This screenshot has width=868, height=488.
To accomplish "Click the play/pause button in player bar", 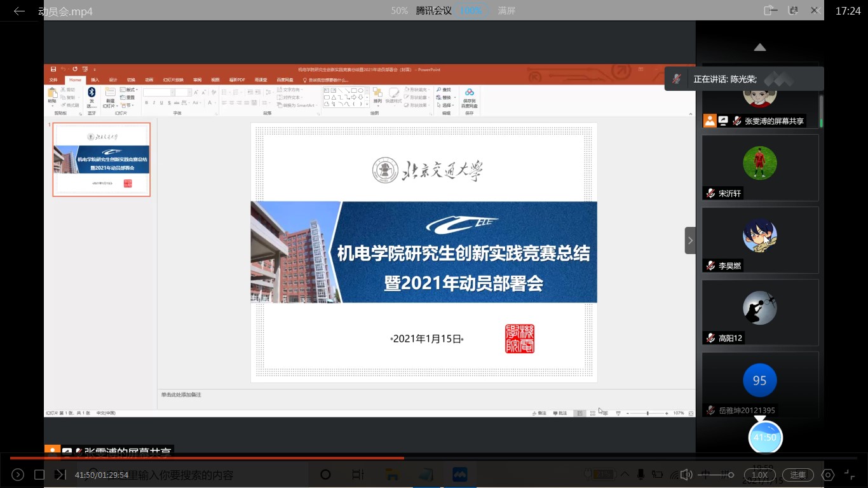I will pyautogui.click(x=18, y=475).
